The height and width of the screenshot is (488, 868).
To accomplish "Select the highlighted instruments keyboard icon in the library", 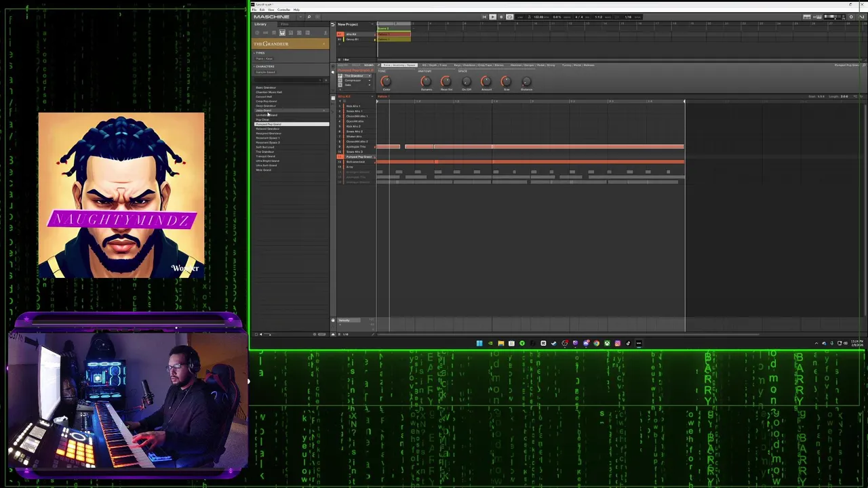I will click(x=282, y=33).
